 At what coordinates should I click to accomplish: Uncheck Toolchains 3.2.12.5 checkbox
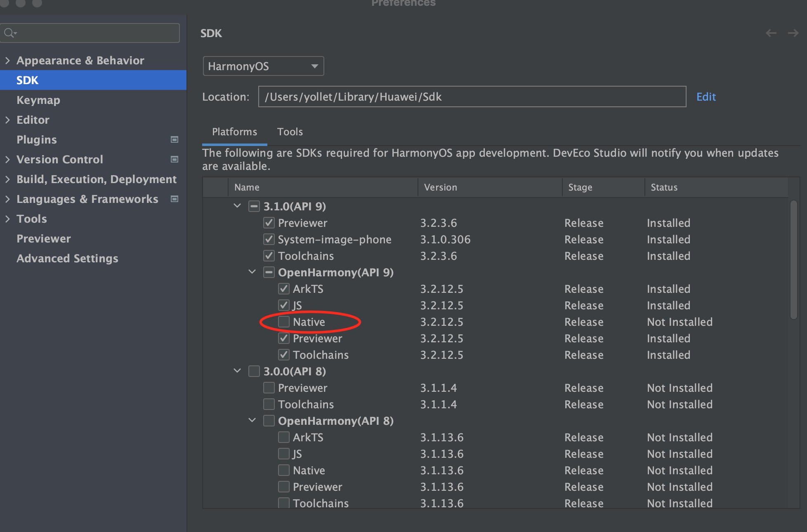coord(284,355)
